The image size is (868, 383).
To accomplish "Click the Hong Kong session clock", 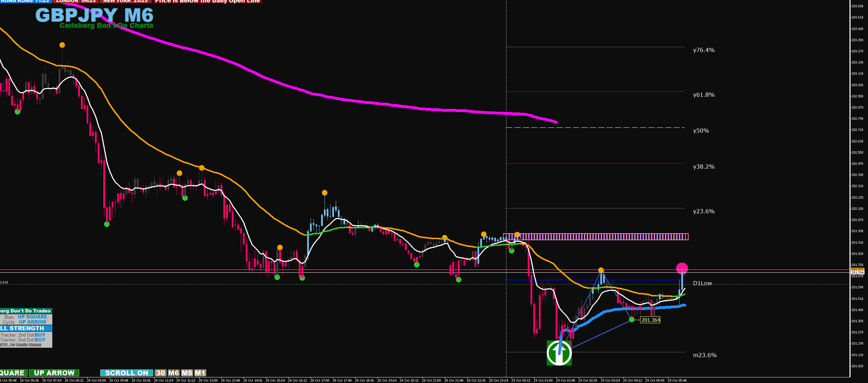I will (25, 1).
